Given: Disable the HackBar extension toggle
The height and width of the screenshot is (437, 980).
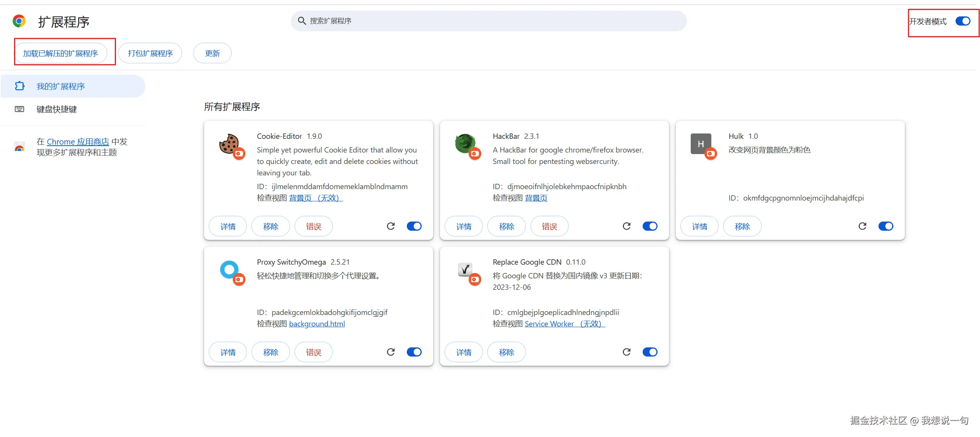Looking at the screenshot, I should [650, 226].
